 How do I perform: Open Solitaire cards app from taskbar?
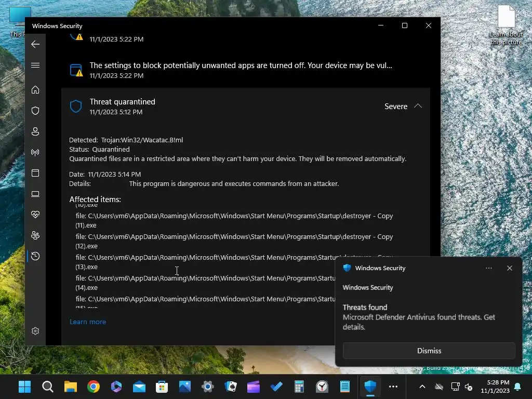click(x=231, y=387)
